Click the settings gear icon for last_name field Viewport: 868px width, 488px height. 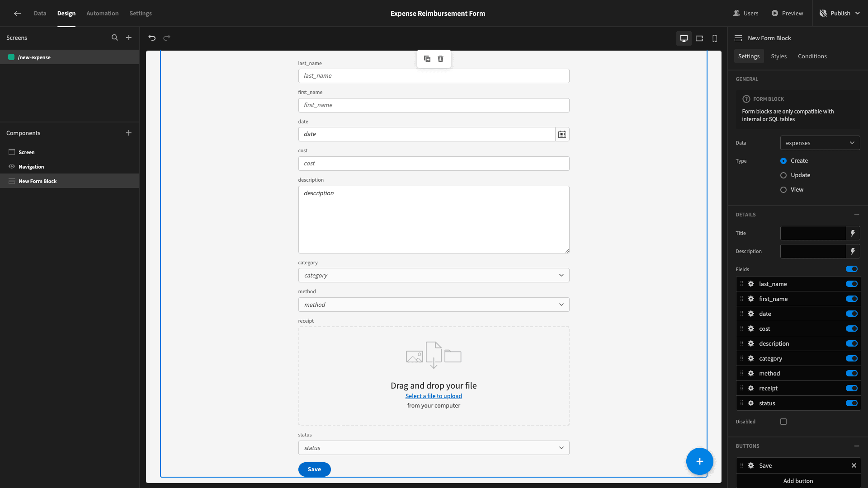point(750,284)
